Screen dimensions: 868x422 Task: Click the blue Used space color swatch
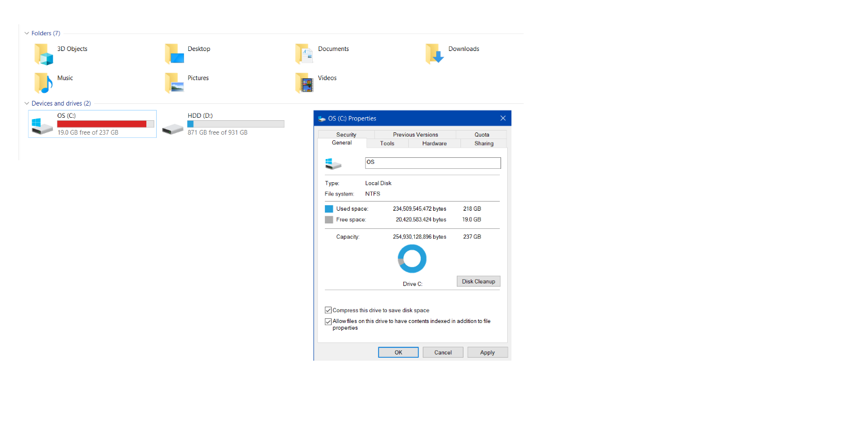point(329,209)
